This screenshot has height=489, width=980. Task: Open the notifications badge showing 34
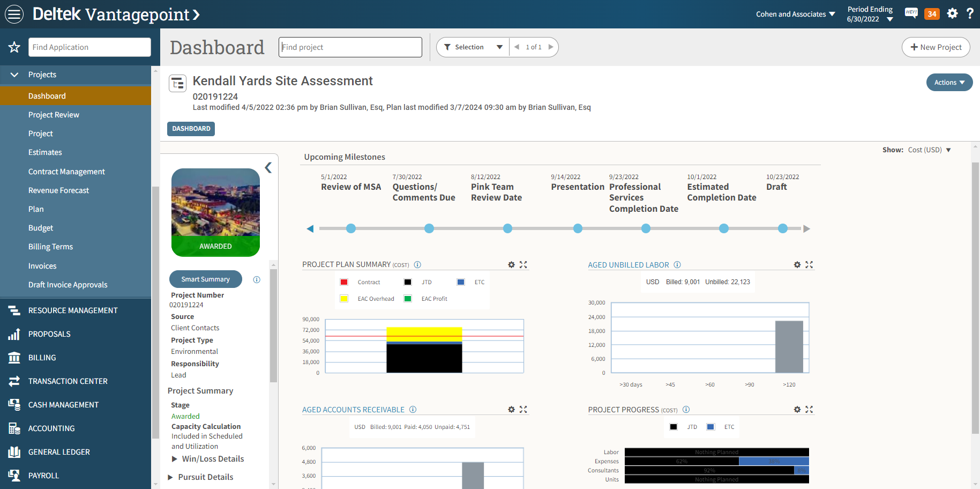click(932, 13)
